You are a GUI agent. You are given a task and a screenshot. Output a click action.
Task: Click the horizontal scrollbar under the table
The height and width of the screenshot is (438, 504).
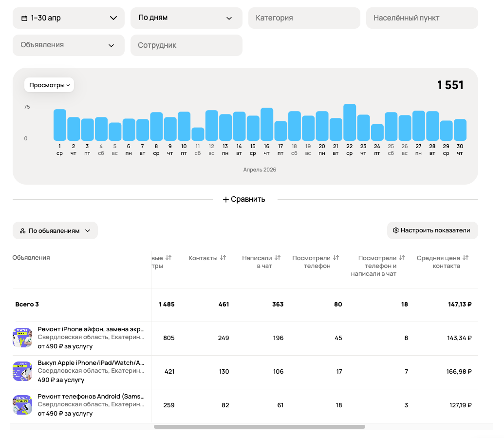pos(260,427)
